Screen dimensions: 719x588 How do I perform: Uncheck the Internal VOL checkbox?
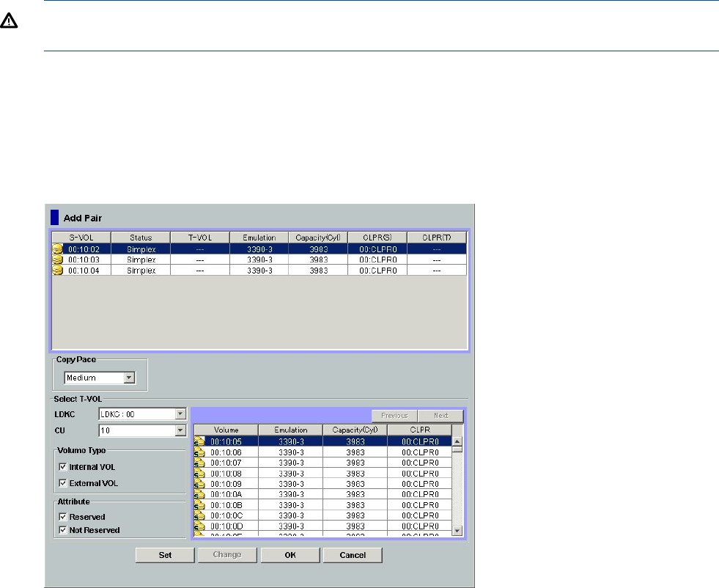[62, 467]
